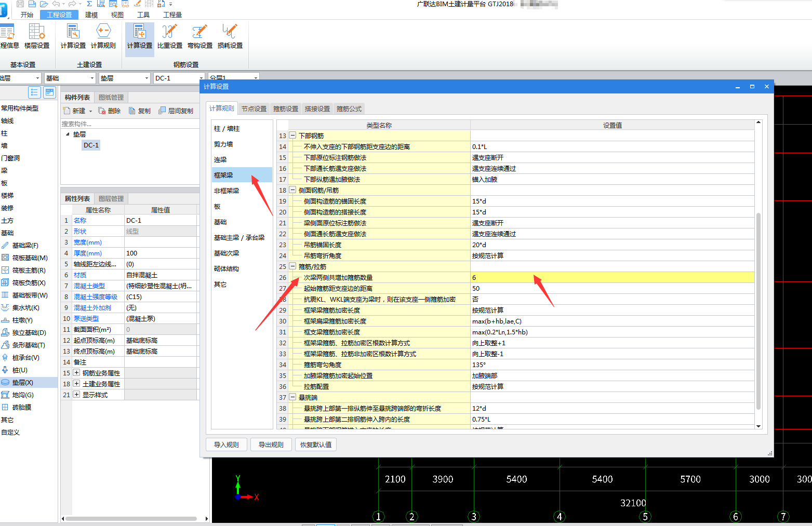The width and height of the screenshot is (812, 526).
Task: Switch navigation panel to list view icon
Action: click(34, 92)
